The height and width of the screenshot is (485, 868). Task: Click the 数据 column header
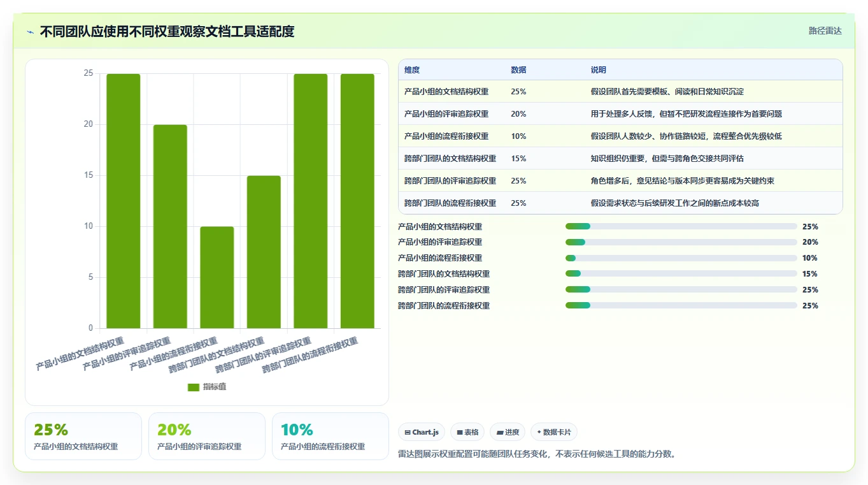point(518,70)
